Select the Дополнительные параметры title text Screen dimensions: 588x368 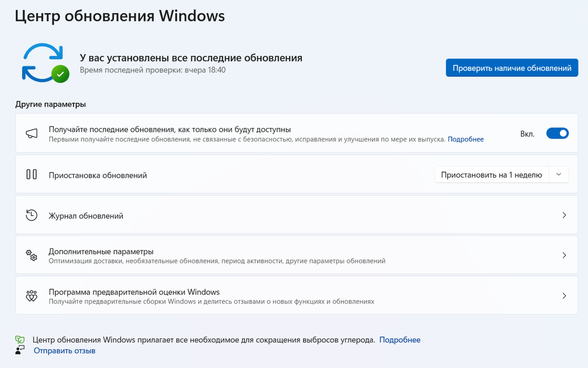coord(101,251)
